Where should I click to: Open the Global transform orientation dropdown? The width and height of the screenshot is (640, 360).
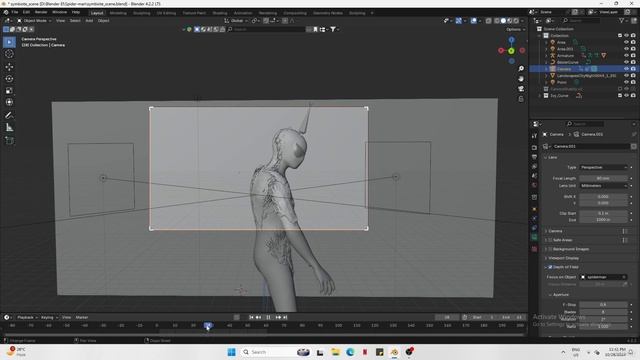point(236,20)
